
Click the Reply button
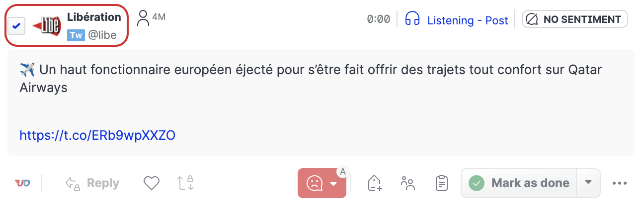coord(92,183)
